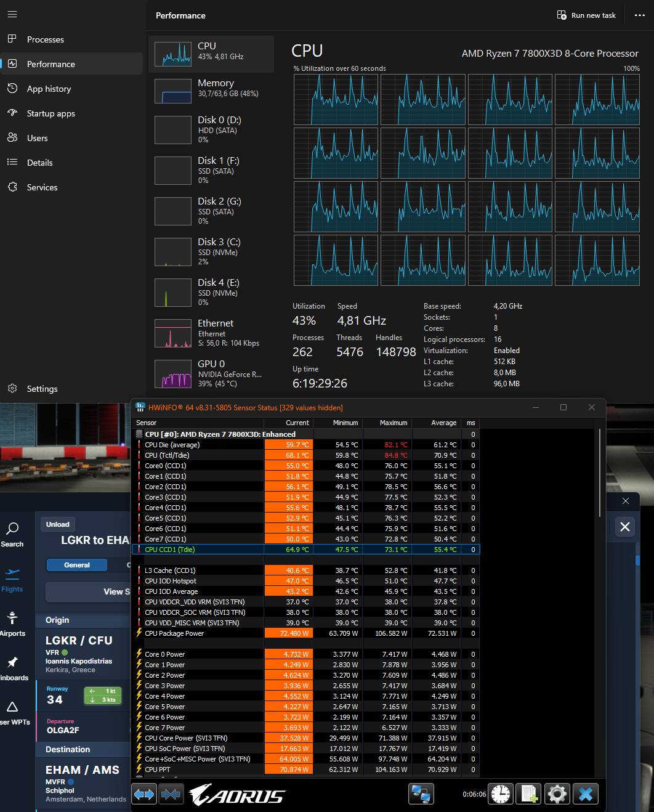Start HWiNFO logging with sheet-plus icon
Image resolution: width=654 pixels, height=812 pixels.
point(529,794)
